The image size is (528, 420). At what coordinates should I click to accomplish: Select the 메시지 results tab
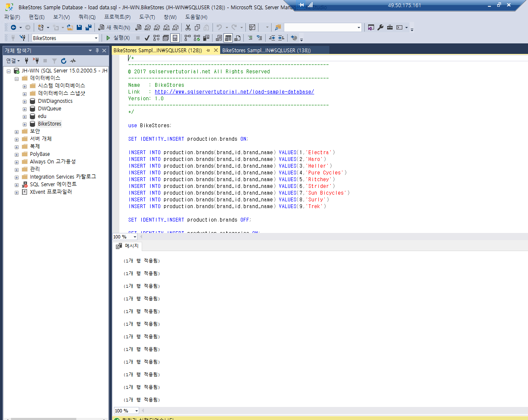tap(127, 246)
